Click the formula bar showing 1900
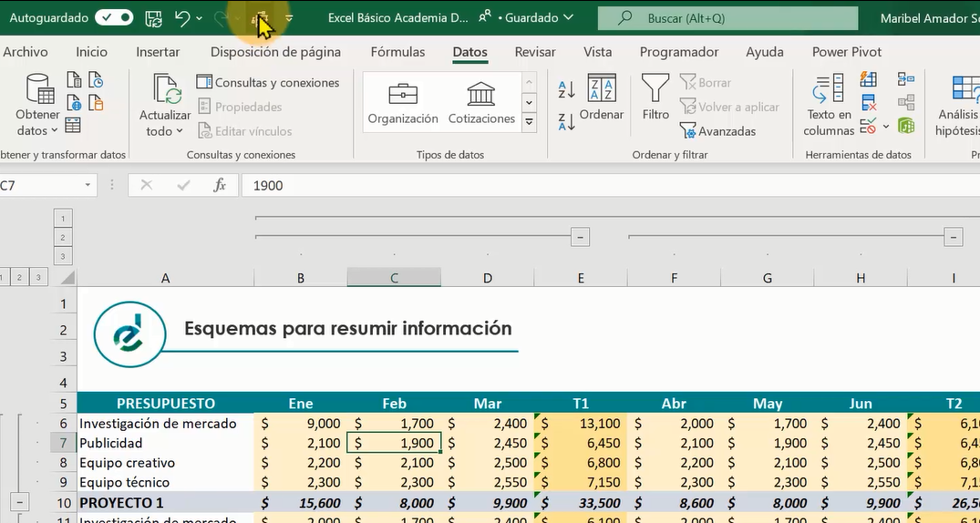Viewport: 980px width, 523px height. click(610, 186)
